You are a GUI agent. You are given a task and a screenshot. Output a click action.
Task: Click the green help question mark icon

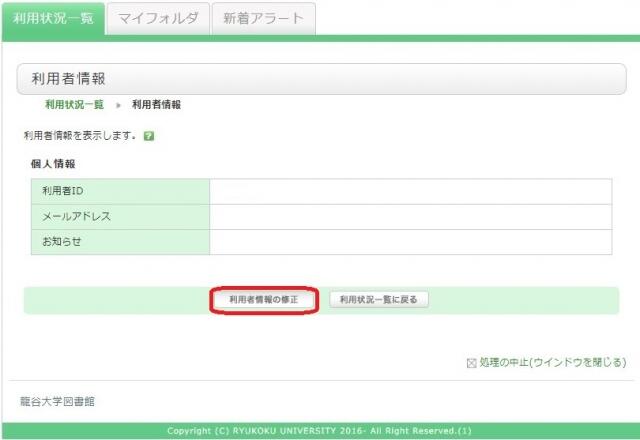tap(149, 135)
